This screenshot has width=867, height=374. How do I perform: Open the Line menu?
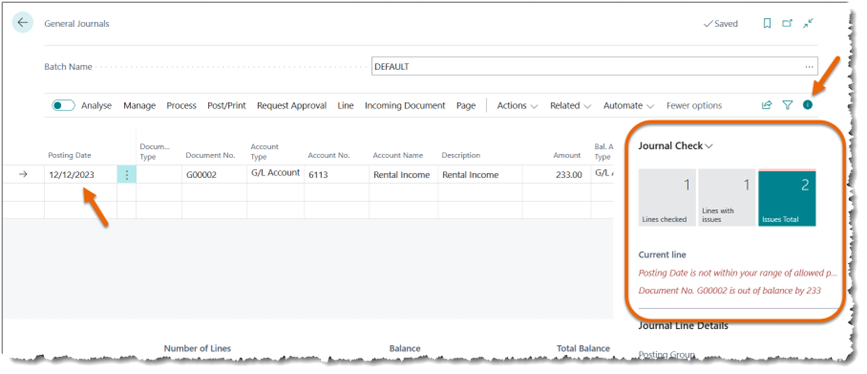tap(346, 105)
